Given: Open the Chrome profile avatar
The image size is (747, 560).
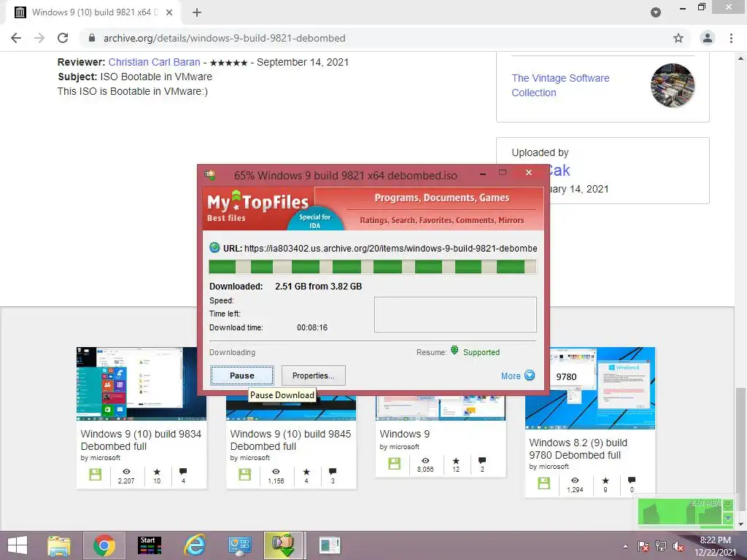Looking at the screenshot, I should [x=708, y=38].
